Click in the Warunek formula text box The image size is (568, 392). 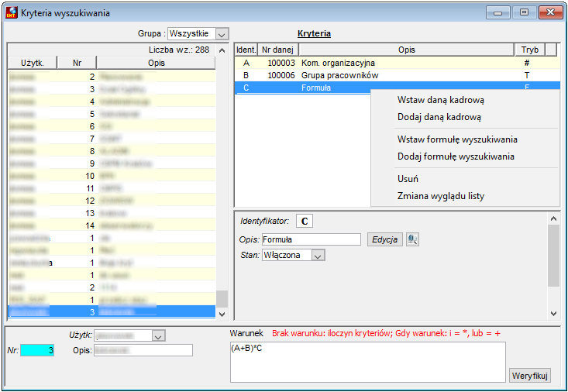pos(367,362)
